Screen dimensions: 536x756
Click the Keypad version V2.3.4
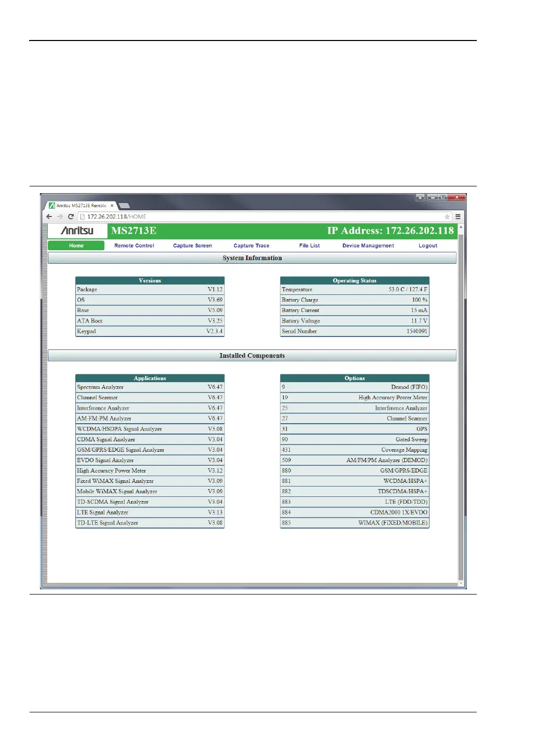pyautogui.click(x=215, y=331)
